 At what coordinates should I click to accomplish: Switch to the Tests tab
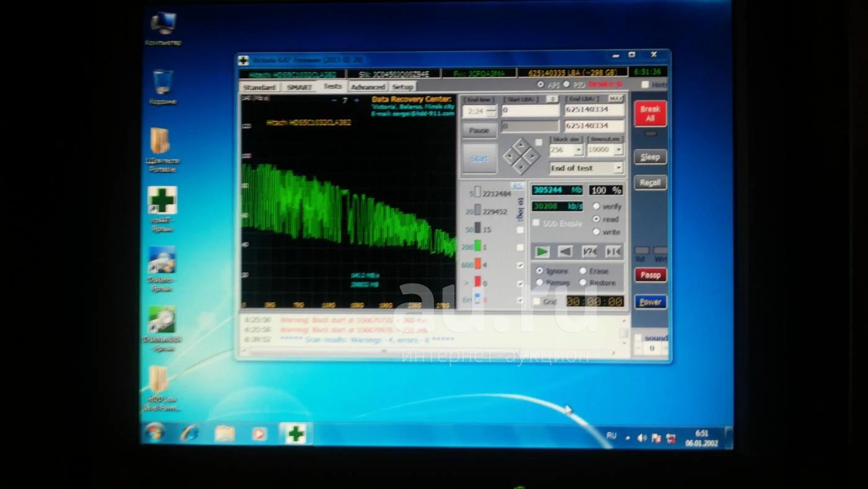click(333, 87)
